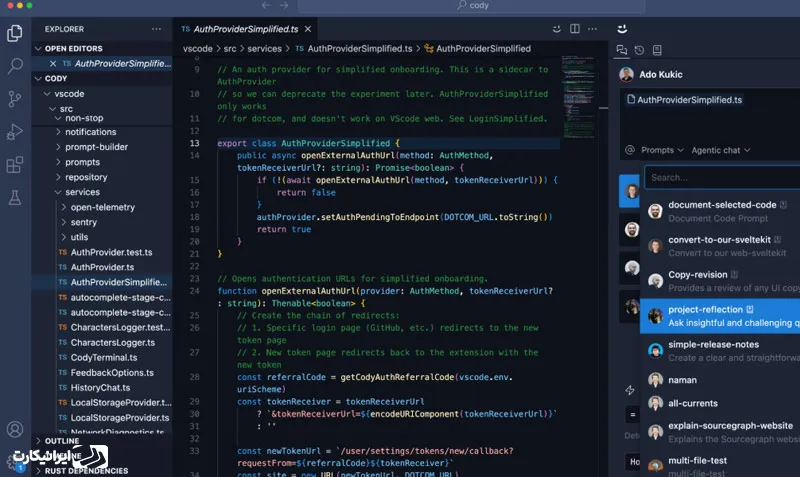Click the vscode breadcrumb segment

point(198,48)
